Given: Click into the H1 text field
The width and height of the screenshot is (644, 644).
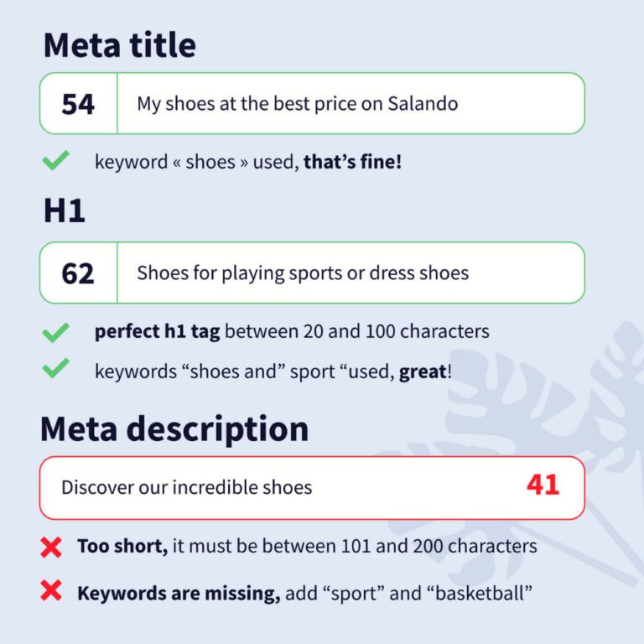Looking at the screenshot, I should (x=351, y=273).
